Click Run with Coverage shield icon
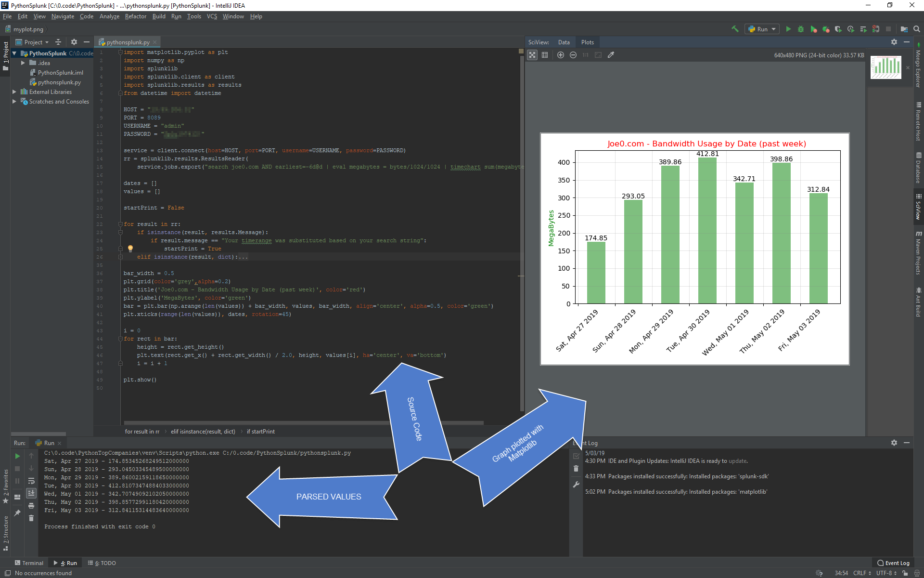Screen dimensions: 924x578 (838, 29)
